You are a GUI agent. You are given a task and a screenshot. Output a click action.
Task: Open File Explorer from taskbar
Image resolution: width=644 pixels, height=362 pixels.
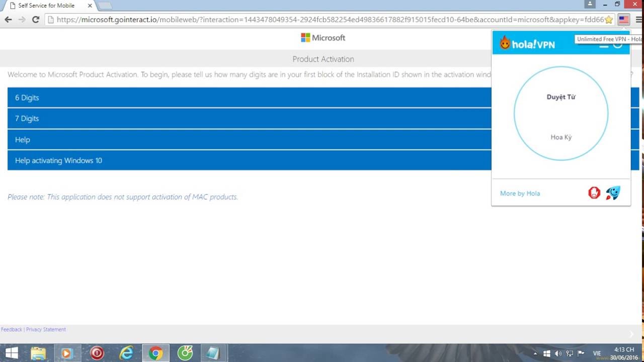tap(38, 353)
